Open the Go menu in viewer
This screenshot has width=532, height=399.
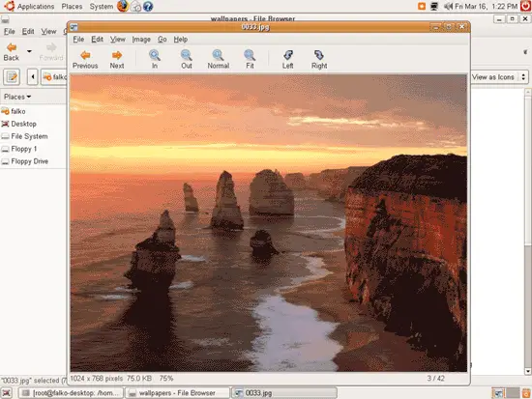tap(162, 40)
